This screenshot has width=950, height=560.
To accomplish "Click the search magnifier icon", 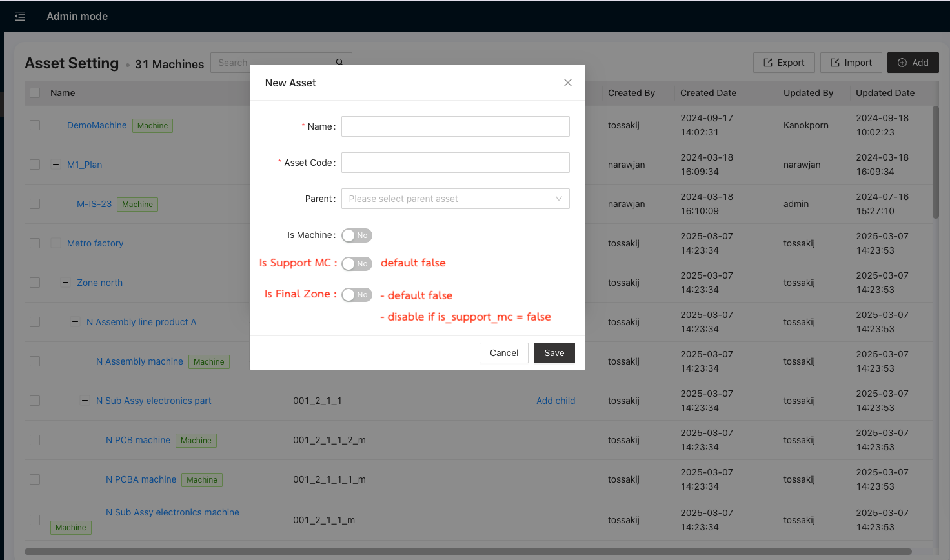I will pyautogui.click(x=339, y=63).
